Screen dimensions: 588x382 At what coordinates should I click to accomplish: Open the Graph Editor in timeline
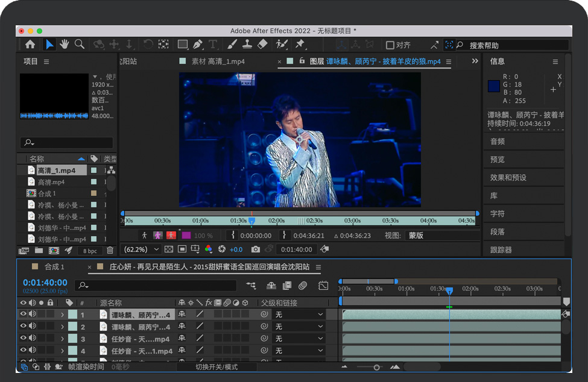(323, 285)
